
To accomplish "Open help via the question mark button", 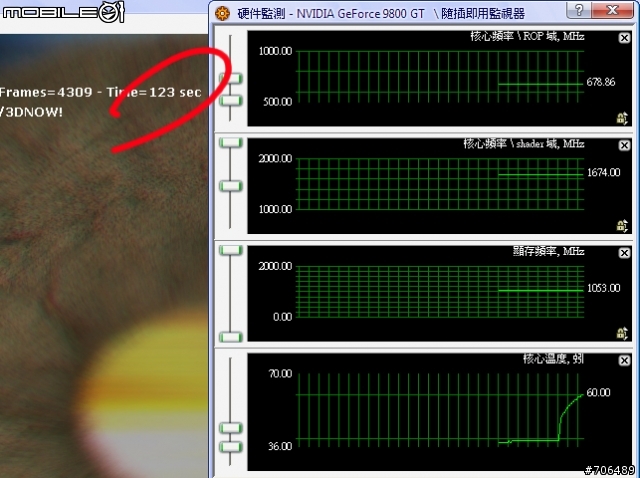I will click(x=578, y=10).
